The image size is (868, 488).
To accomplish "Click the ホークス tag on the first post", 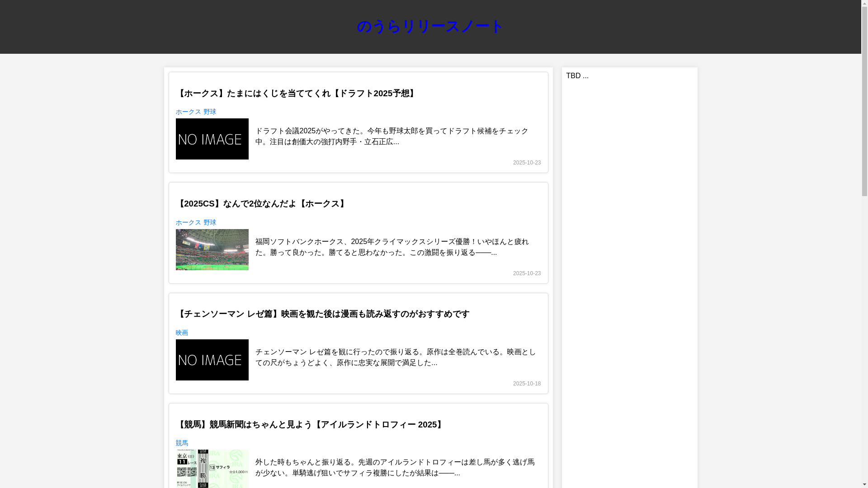I will (x=188, y=112).
